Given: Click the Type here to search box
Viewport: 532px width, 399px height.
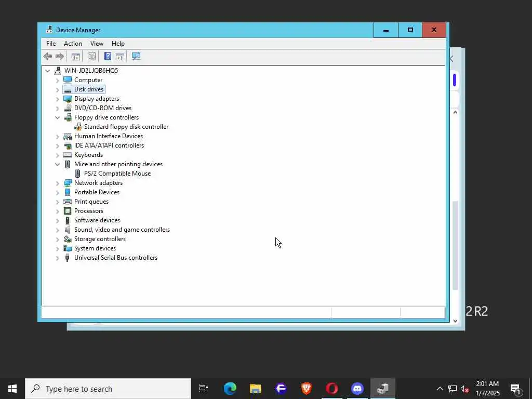Looking at the screenshot, I should [x=108, y=389].
